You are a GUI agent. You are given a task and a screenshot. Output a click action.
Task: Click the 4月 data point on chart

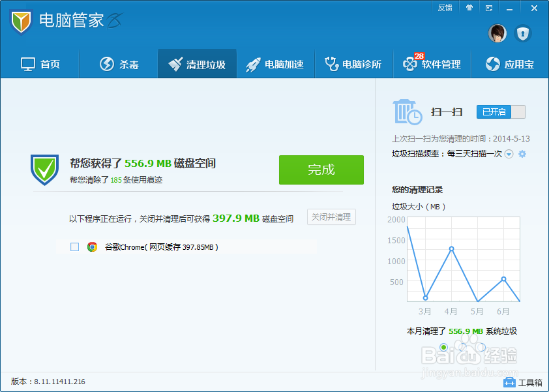[x=451, y=249]
